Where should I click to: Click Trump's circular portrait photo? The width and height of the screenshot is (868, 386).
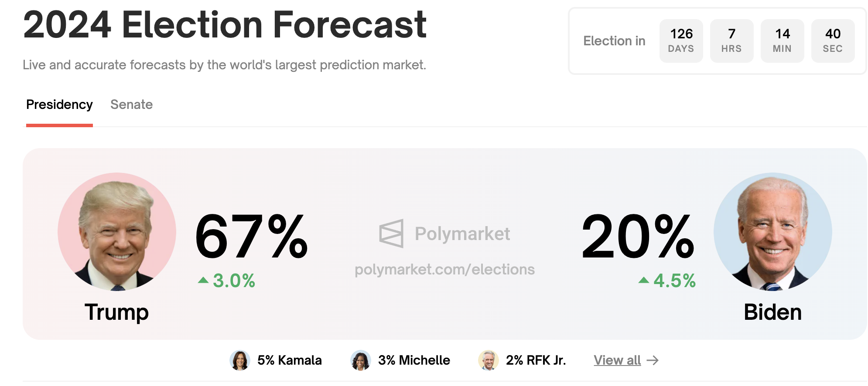[117, 232]
